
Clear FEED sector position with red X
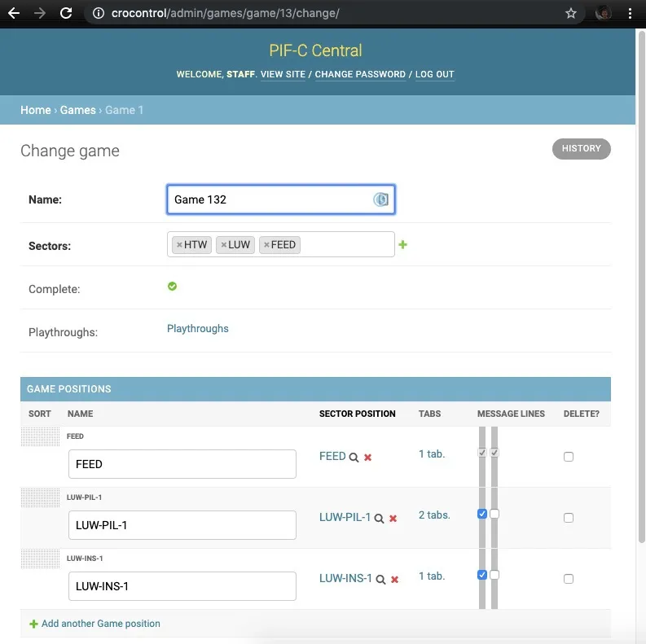(x=368, y=458)
